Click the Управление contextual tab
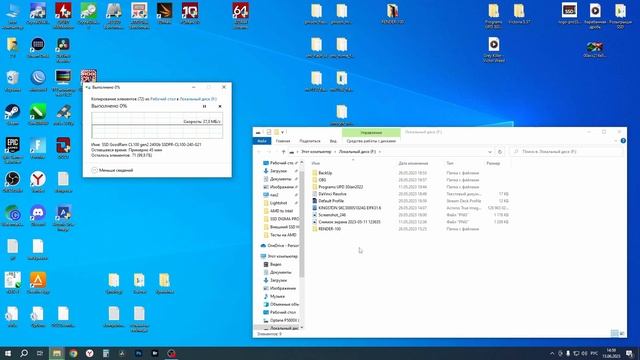This screenshot has height=360, width=640. tap(371, 133)
